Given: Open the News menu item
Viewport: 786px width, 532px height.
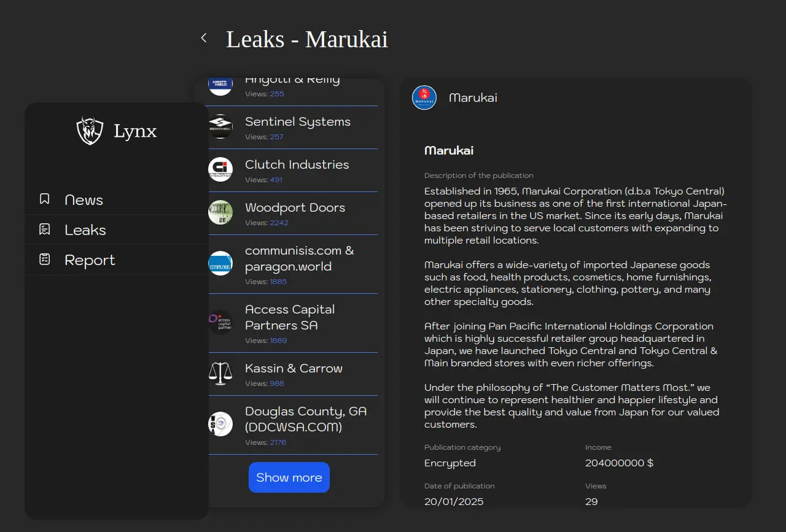Looking at the screenshot, I should pyautogui.click(x=84, y=200).
